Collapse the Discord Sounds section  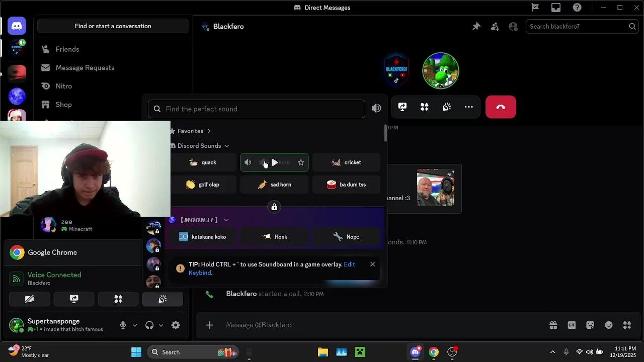(199, 146)
